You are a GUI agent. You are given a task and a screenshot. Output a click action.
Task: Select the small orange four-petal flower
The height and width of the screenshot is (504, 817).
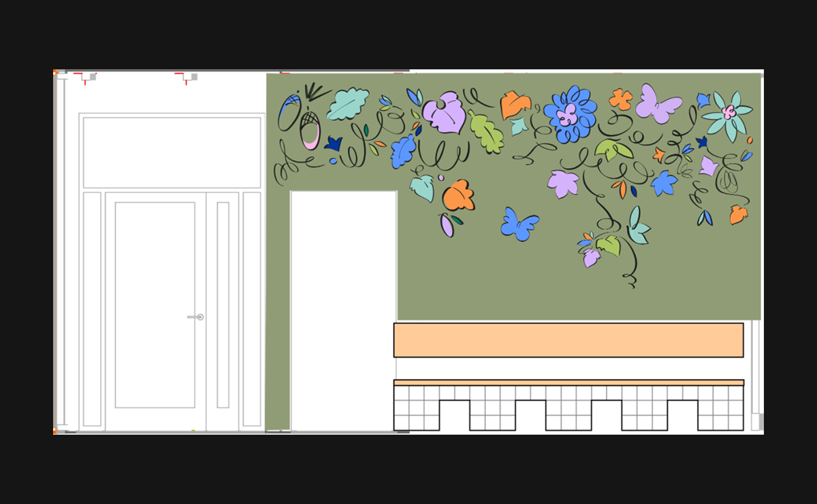pyautogui.click(x=620, y=99)
